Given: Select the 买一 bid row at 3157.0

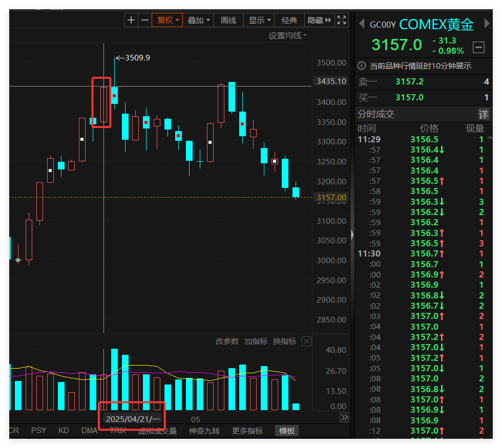Looking at the screenshot, I should coord(424,97).
